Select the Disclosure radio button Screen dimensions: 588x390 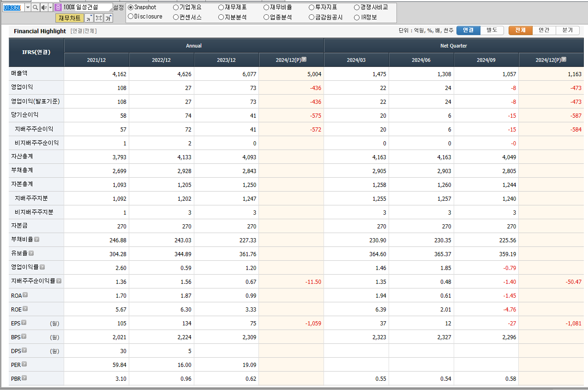[131, 17]
